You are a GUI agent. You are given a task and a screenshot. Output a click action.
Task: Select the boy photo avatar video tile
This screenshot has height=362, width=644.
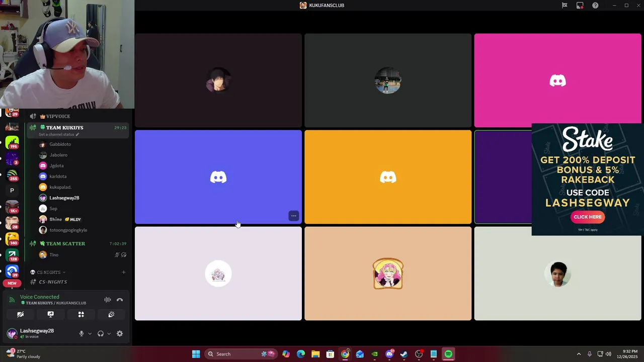pos(557,274)
